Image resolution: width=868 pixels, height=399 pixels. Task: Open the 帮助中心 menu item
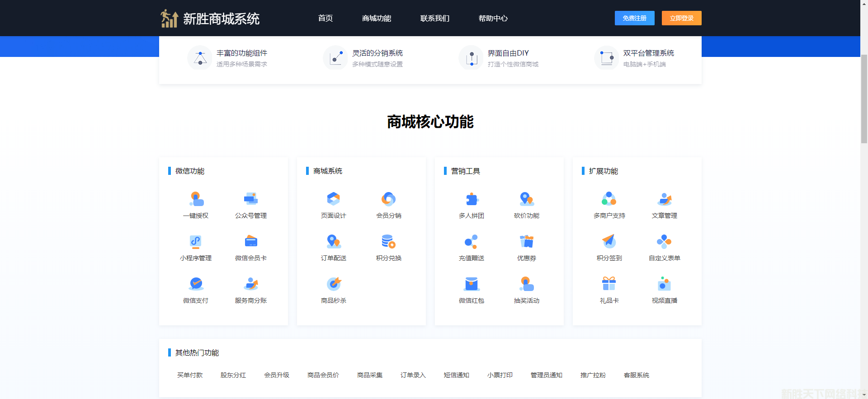click(x=493, y=19)
